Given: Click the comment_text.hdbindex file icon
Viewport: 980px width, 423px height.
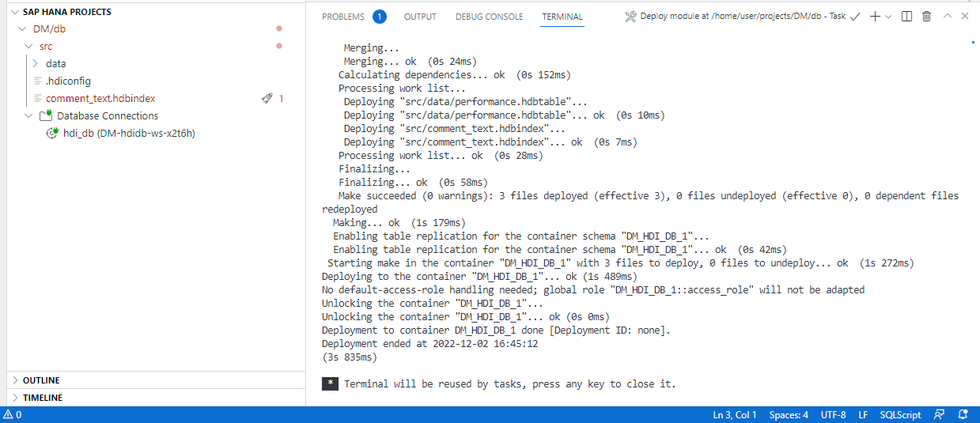Looking at the screenshot, I should point(37,99).
